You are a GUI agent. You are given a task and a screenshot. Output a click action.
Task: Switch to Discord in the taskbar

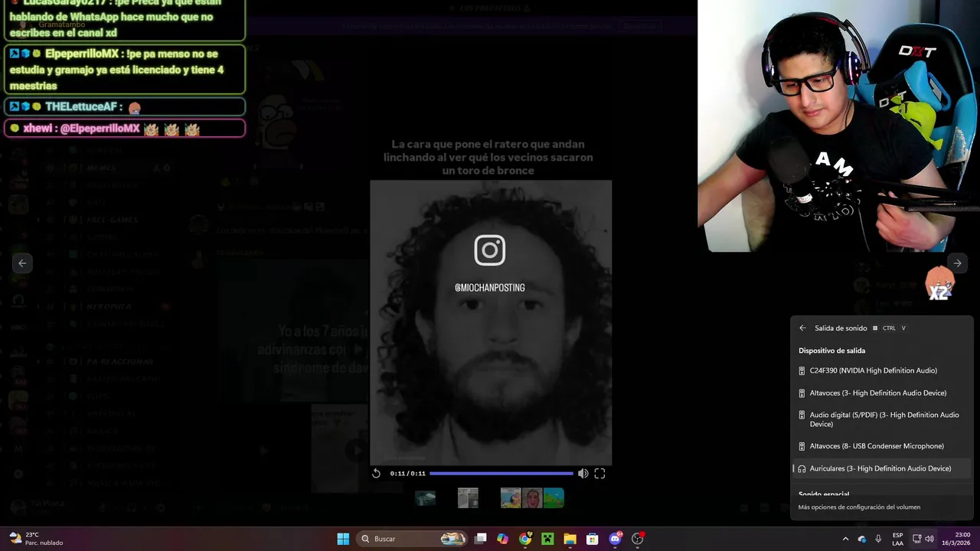click(615, 539)
